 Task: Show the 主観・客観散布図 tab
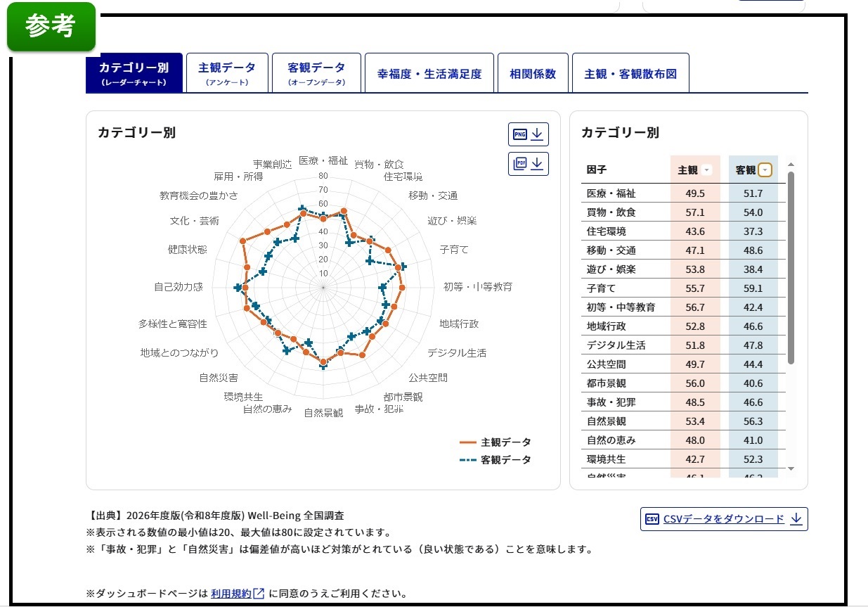click(x=630, y=73)
